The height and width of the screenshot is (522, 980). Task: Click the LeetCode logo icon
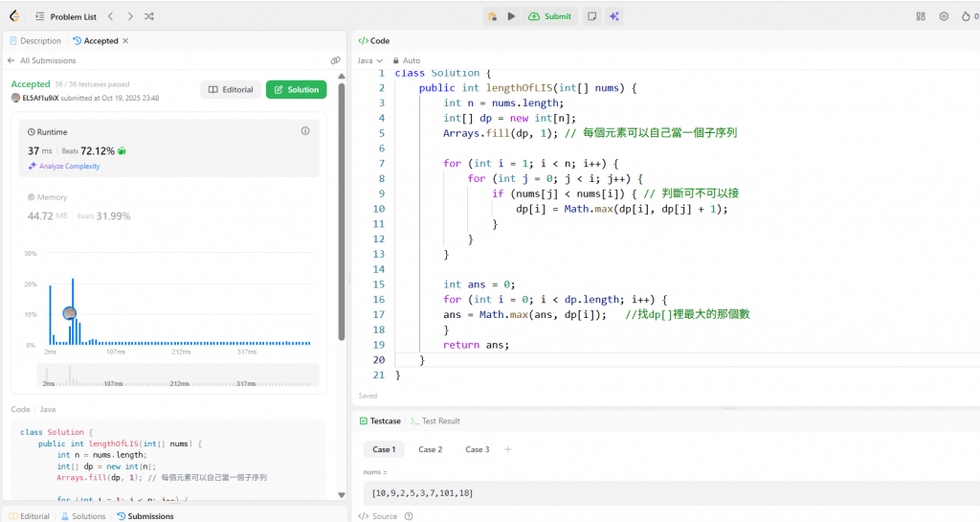click(14, 16)
